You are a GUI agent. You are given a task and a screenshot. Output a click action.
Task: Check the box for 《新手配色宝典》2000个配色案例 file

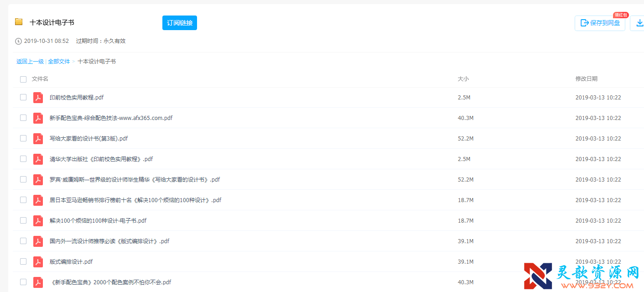[x=23, y=282]
